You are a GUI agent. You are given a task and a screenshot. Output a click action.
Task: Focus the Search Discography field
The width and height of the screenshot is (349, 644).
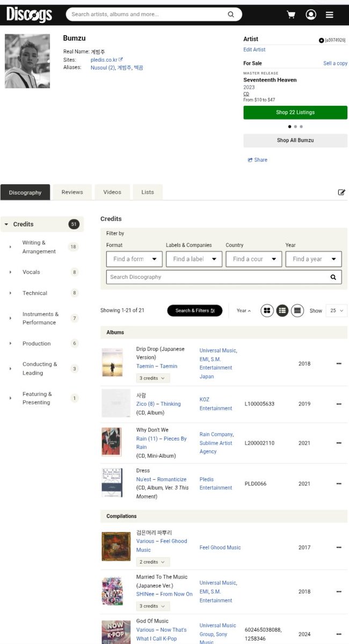coord(217,277)
